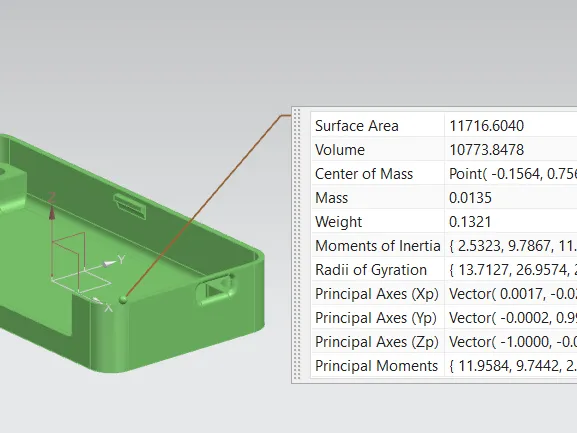Click the 'Volume' label cell
Screen dimensions: 577x433
click(x=378, y=149)
